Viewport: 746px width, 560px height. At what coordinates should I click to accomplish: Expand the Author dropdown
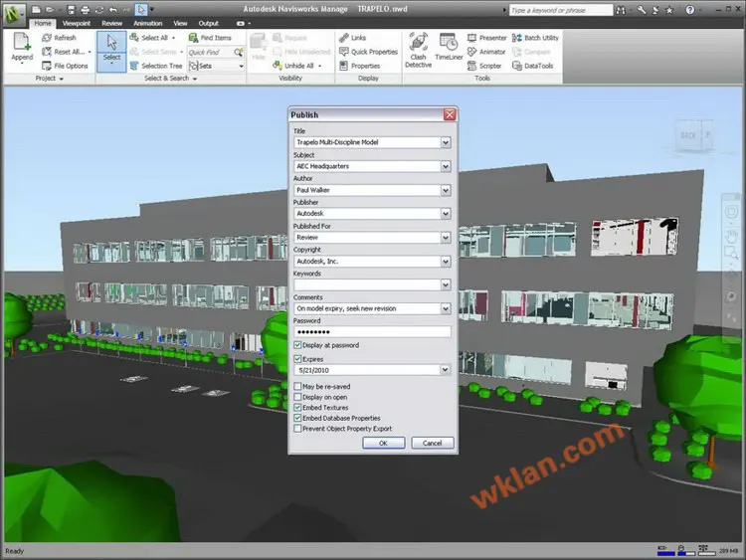[446, 190]
